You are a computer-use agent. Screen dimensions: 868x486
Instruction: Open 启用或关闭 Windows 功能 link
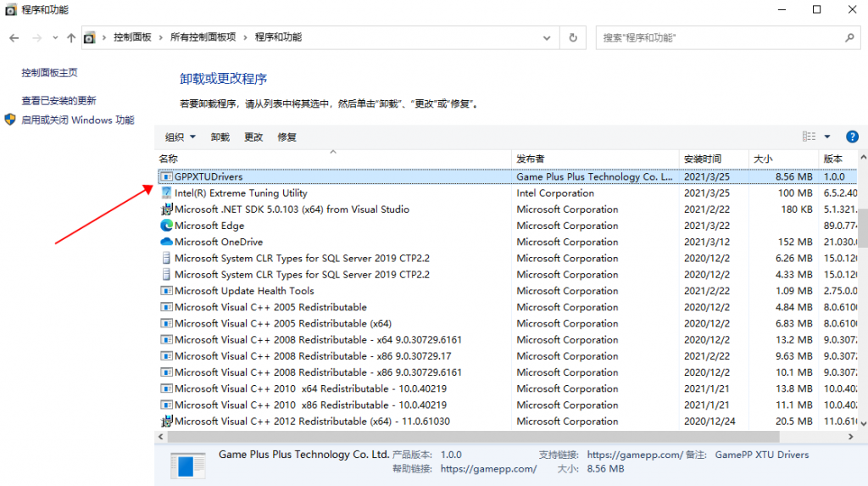pos(77,120)
